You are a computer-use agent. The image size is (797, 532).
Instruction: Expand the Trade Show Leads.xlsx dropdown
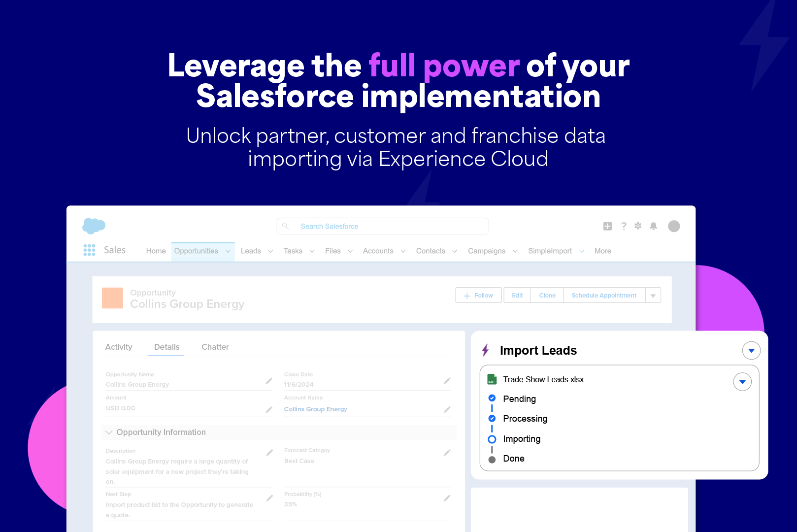point(742,382)
